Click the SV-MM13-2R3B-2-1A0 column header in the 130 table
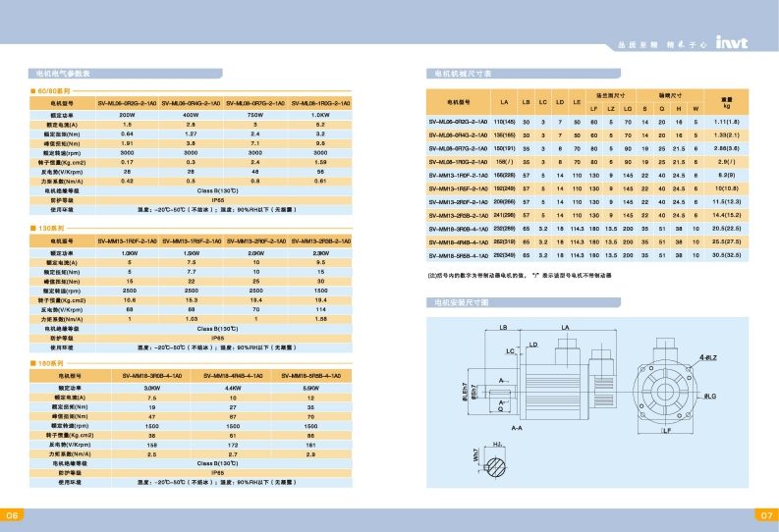The image size is (779, 532). [x=320, y=239]
